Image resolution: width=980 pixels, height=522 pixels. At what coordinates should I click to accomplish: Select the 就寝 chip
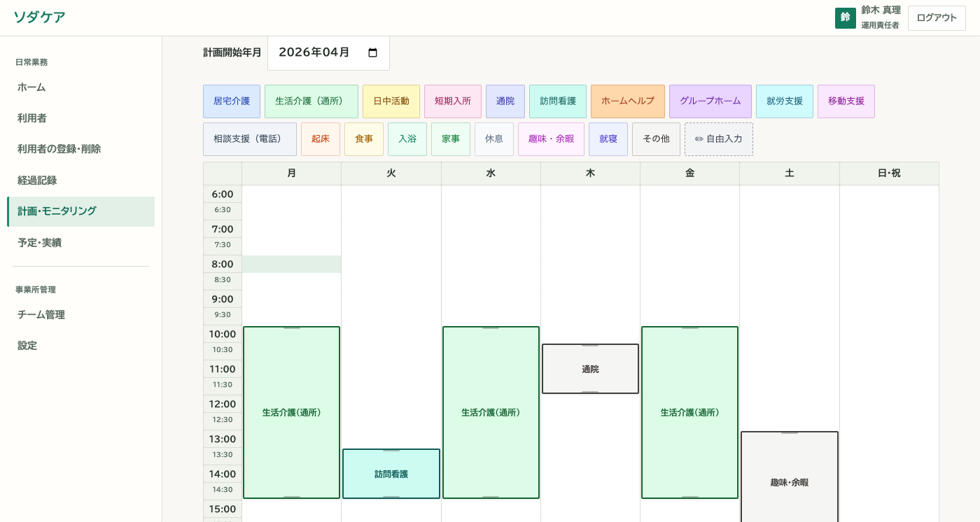point(608,139)
